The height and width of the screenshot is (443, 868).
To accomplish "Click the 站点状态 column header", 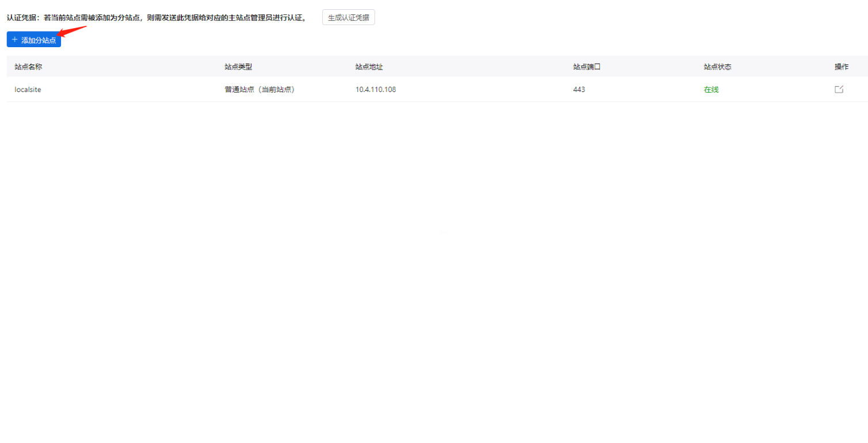I will (717, 67).
